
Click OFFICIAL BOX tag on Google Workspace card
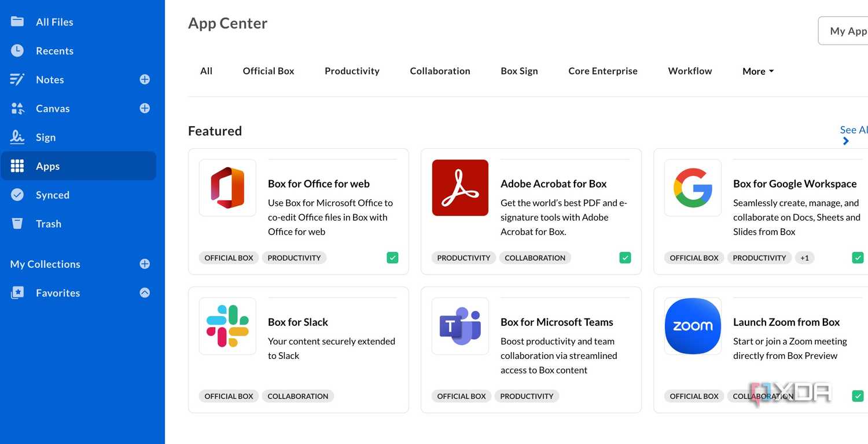coord(694,258)
